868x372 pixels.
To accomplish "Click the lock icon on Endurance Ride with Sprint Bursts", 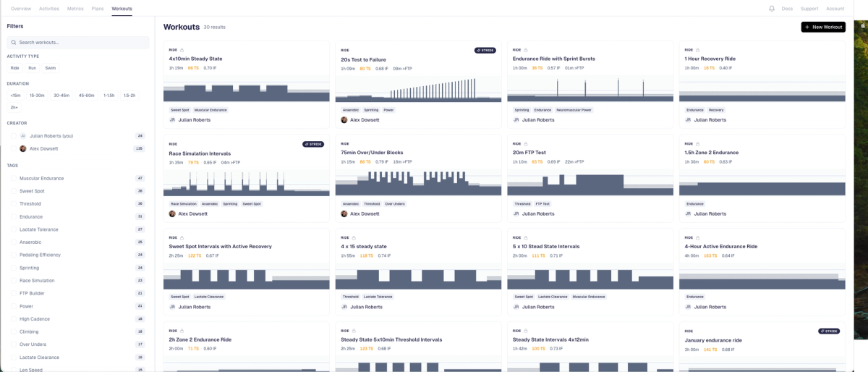I will click(x=526, y=50).
